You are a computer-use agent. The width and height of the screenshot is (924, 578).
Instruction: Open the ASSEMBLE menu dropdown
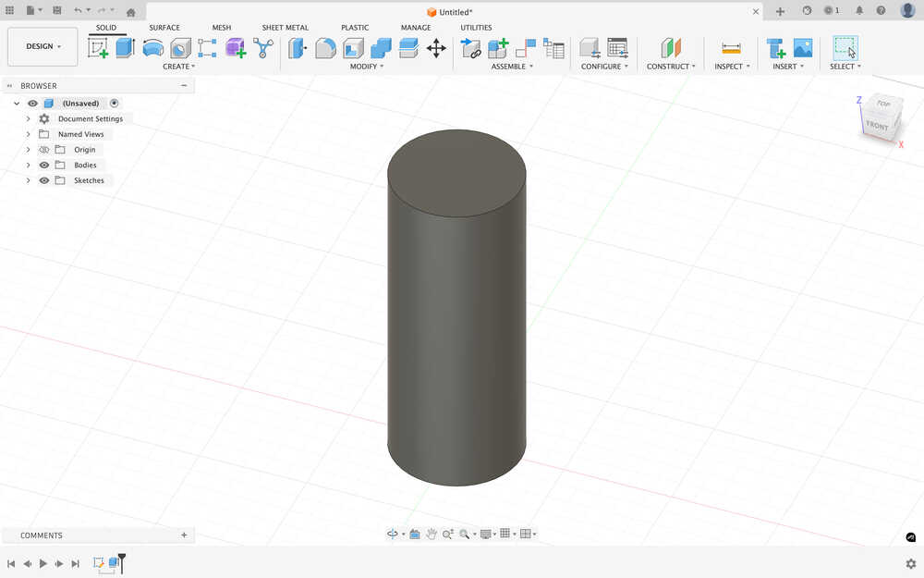[x=512, y=67]
